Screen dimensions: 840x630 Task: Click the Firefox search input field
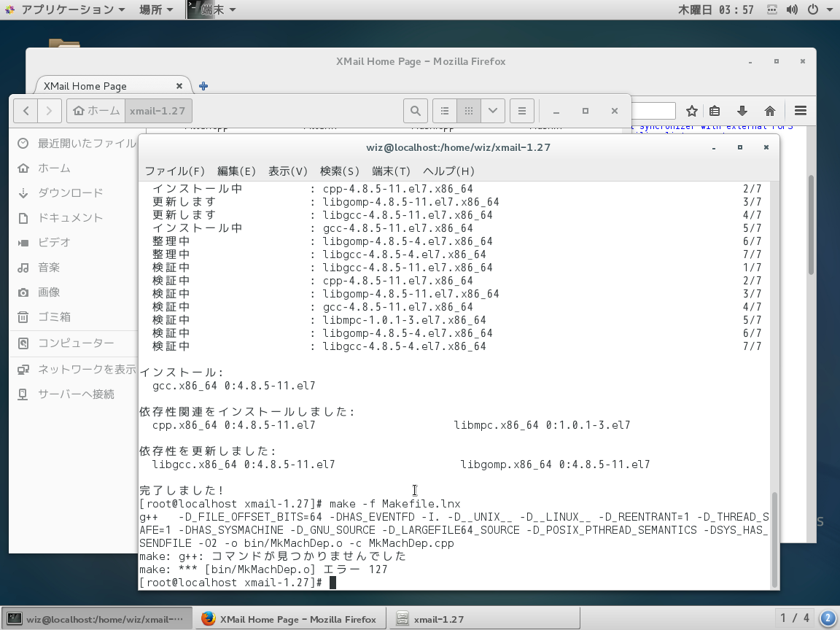pyautogui.click(x=653, y=111)
